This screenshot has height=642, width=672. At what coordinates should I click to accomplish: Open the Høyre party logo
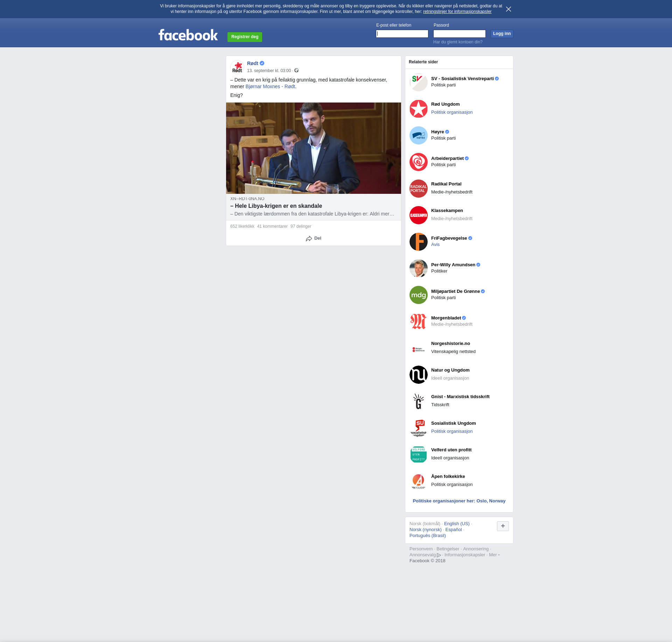pyautogui.click(x=419, y=135)
